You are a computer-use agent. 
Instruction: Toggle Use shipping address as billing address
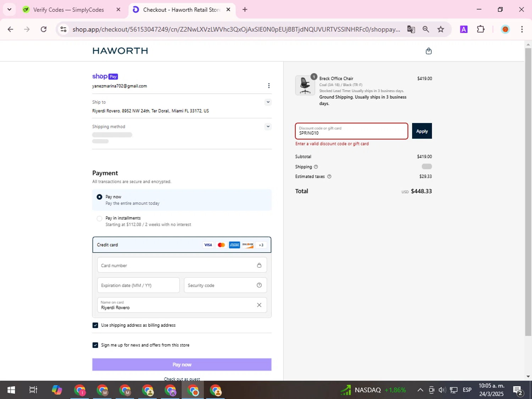[95, 325]
